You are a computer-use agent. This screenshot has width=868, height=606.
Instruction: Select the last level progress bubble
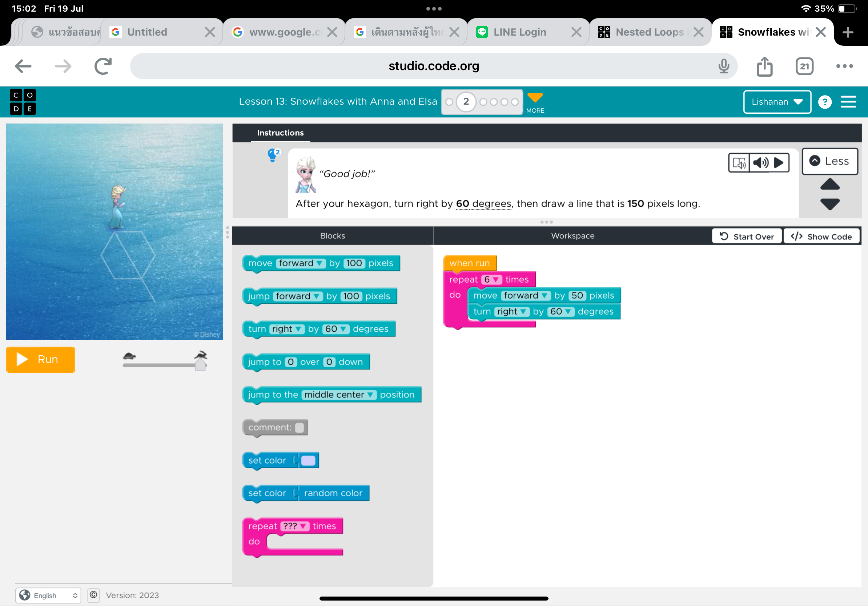click(515, 102)
